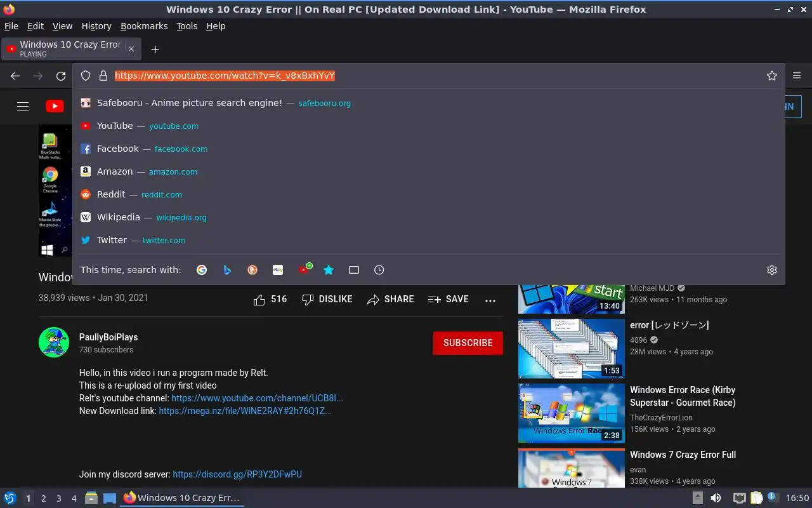Open the File menu

[11, 26]
